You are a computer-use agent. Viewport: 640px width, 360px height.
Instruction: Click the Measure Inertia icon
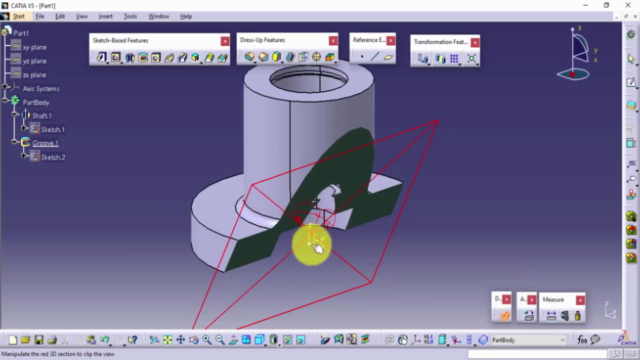pyautogui.click(x=578, y=316)
